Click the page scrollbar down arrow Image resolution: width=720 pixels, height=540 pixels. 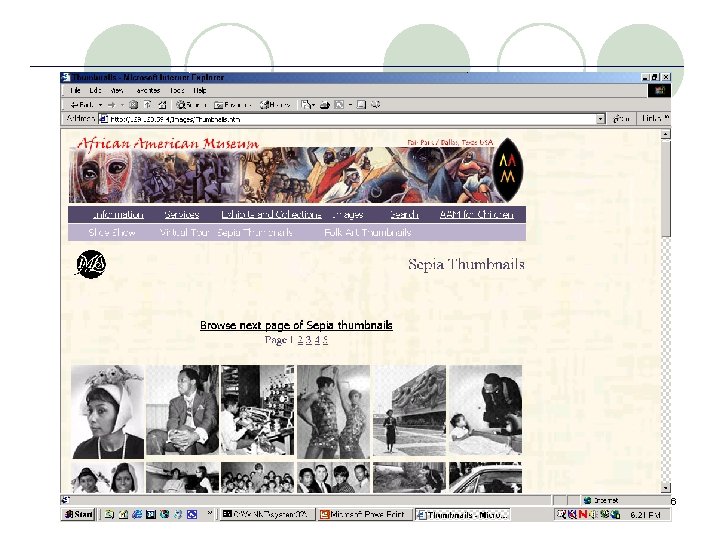pos(665,487)
